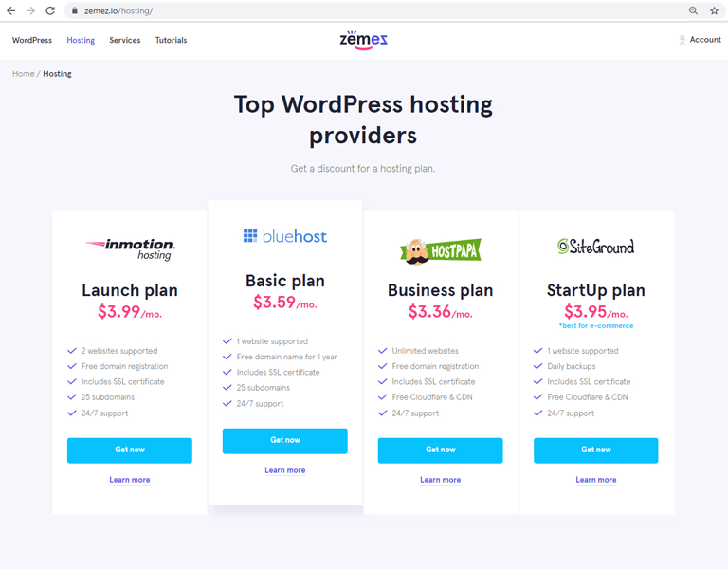
Task: Click the Launch plan heading
Action: 130,290
